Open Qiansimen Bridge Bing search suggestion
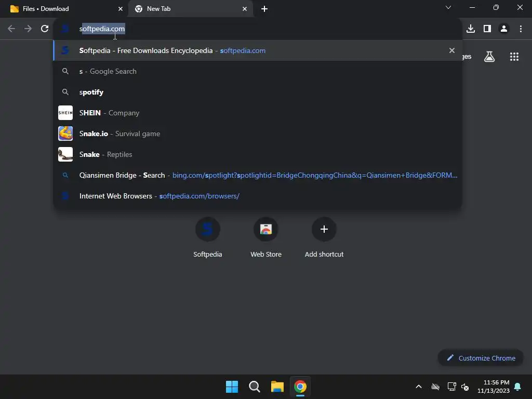Screen dimensions: 532x399 click(x=258, y=175)
